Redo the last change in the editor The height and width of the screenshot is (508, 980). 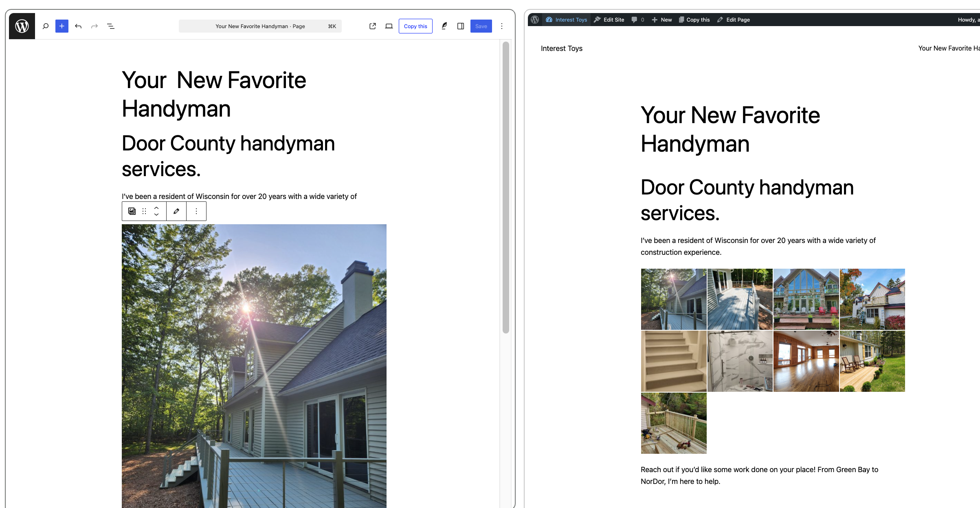pos(94,26)
